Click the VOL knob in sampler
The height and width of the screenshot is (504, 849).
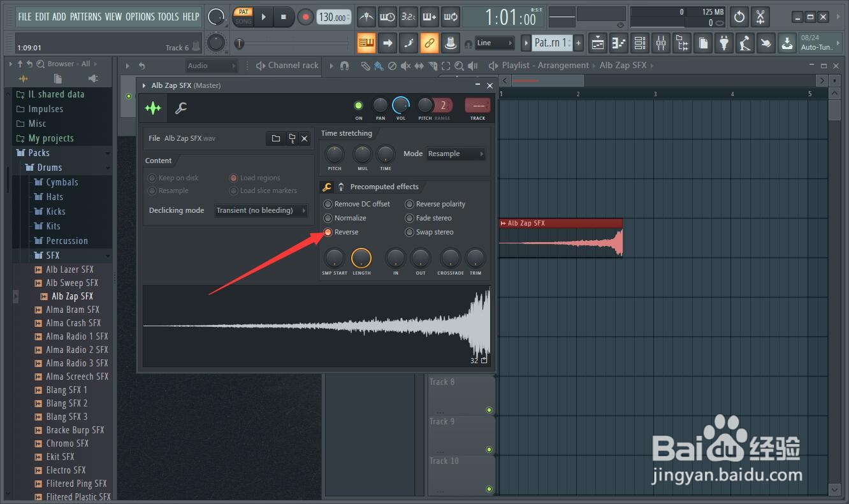[401, 105]
